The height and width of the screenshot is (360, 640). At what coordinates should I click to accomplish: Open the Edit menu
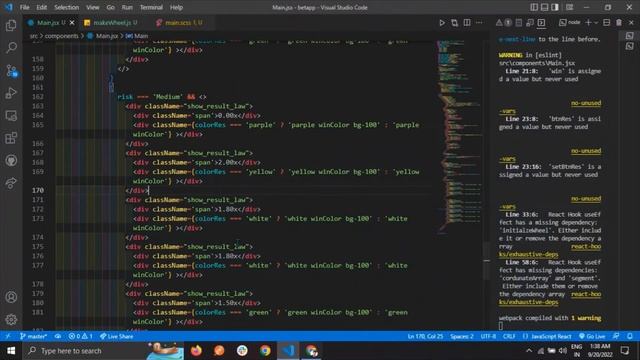click(x=42, y=7)
